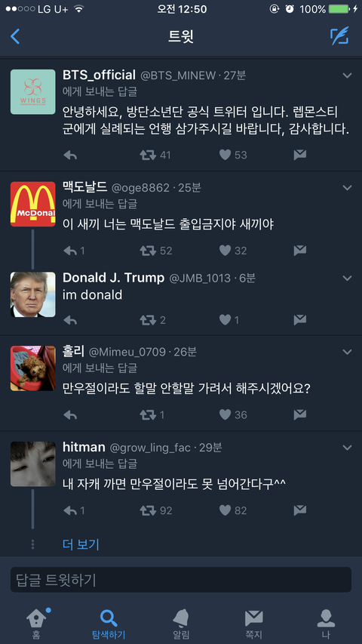
Task: Switch to the 홈 tab
Action: [36, 622]
